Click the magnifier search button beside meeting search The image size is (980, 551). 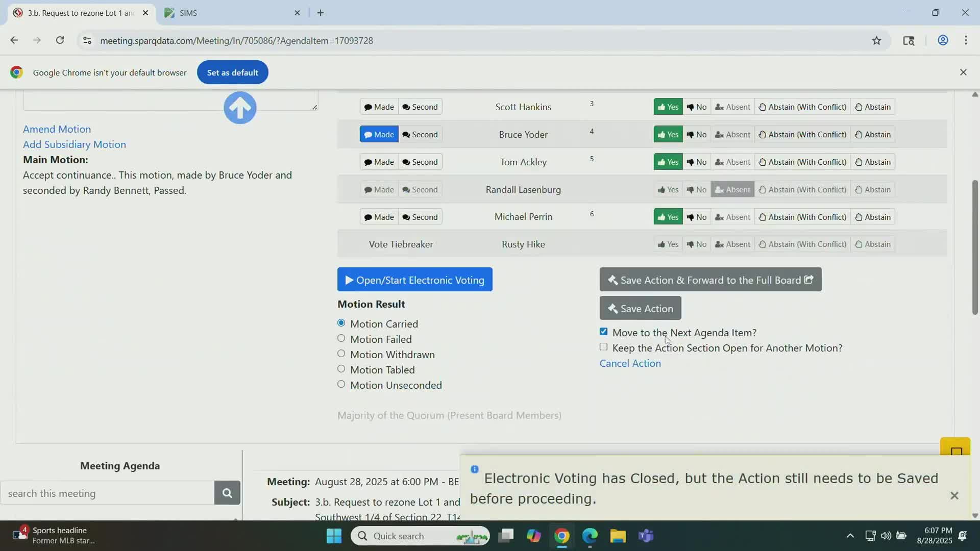[x=227, y=493]
